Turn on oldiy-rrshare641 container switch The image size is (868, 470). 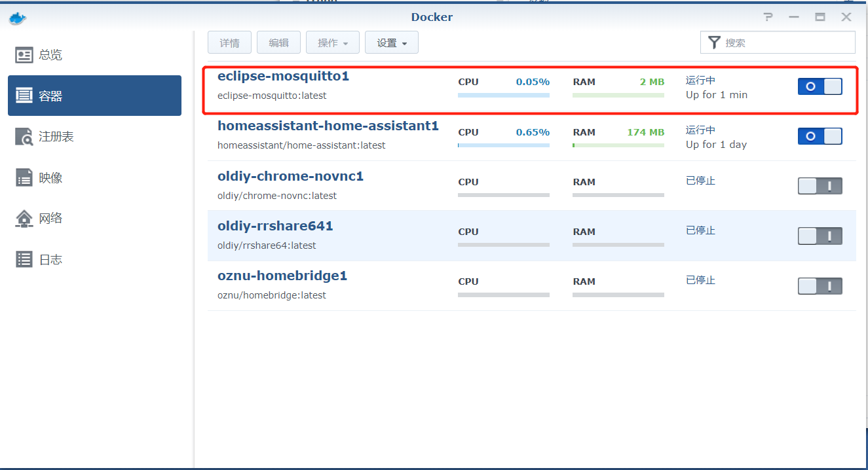coord(820,236)
